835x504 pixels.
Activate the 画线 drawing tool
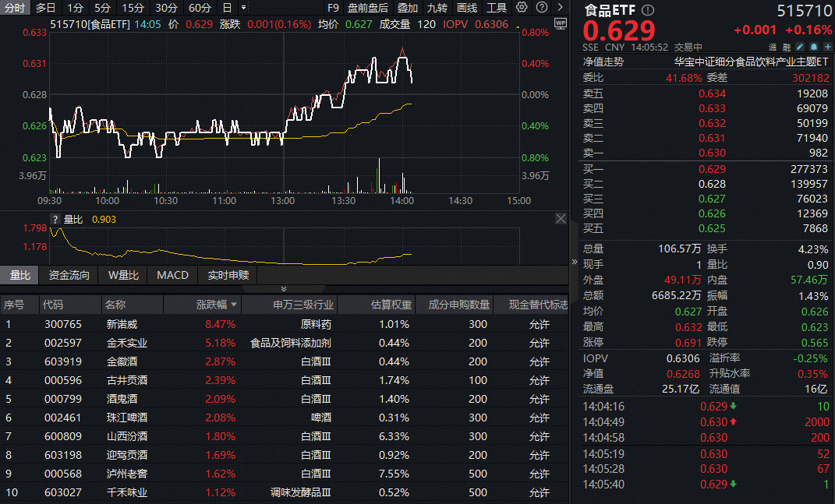(x=466, y=7)
